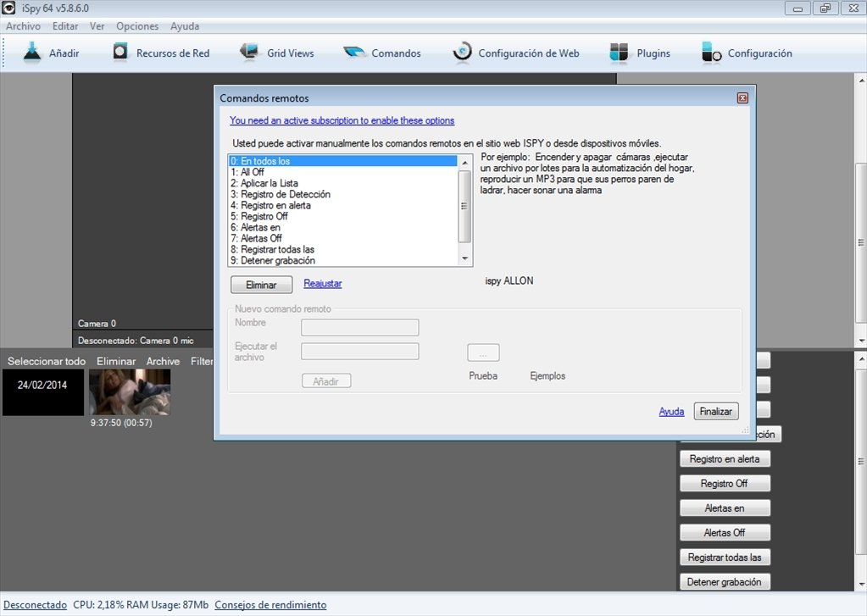The height and width of the screenshot is (616, 867).
Task: Click the active subscription notice link
Action: [342, 120]
